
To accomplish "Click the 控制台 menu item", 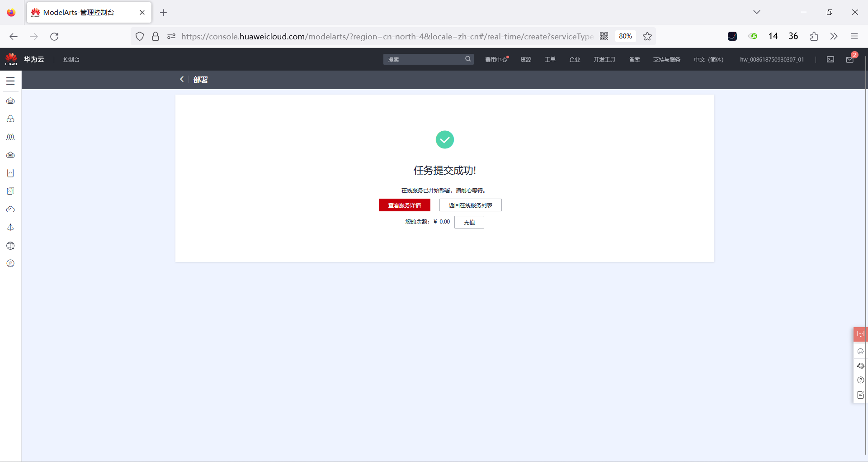I will click(x=71, y=59).
